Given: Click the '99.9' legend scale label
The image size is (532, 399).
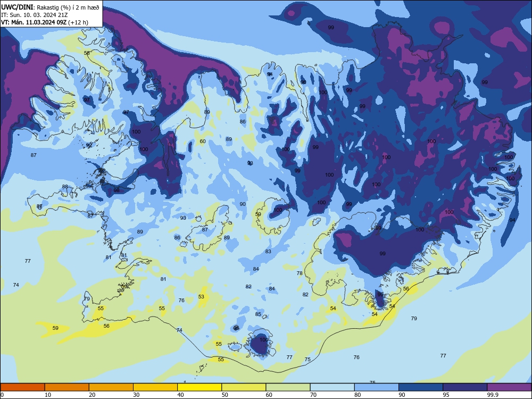Looking at the screenshot, I should (492, 395).
